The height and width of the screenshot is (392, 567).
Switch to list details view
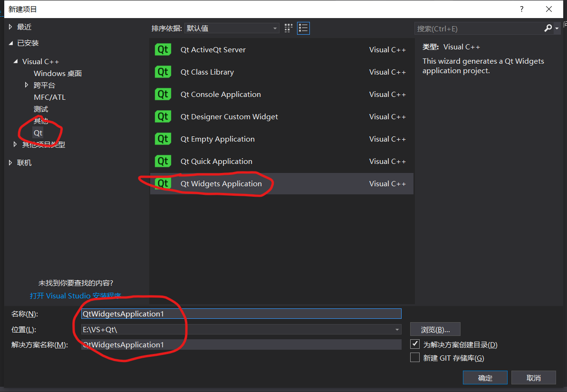[303, 28]
